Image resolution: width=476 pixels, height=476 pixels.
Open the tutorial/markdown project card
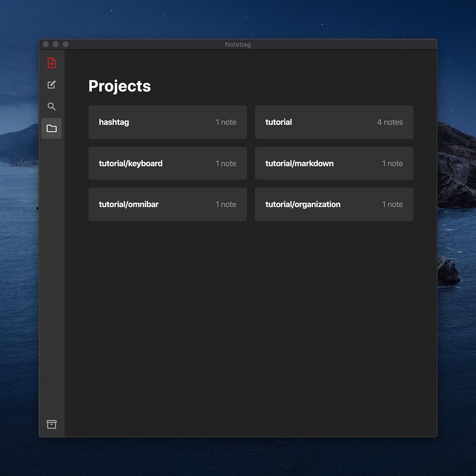[x=334, y=163]
